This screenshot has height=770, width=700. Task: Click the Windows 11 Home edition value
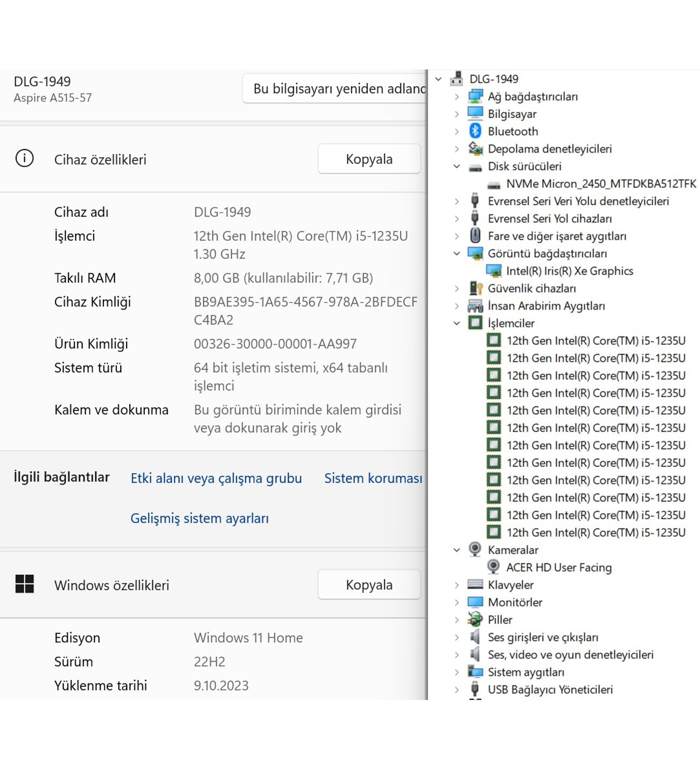pyautogui.click(x=248, y=638)
